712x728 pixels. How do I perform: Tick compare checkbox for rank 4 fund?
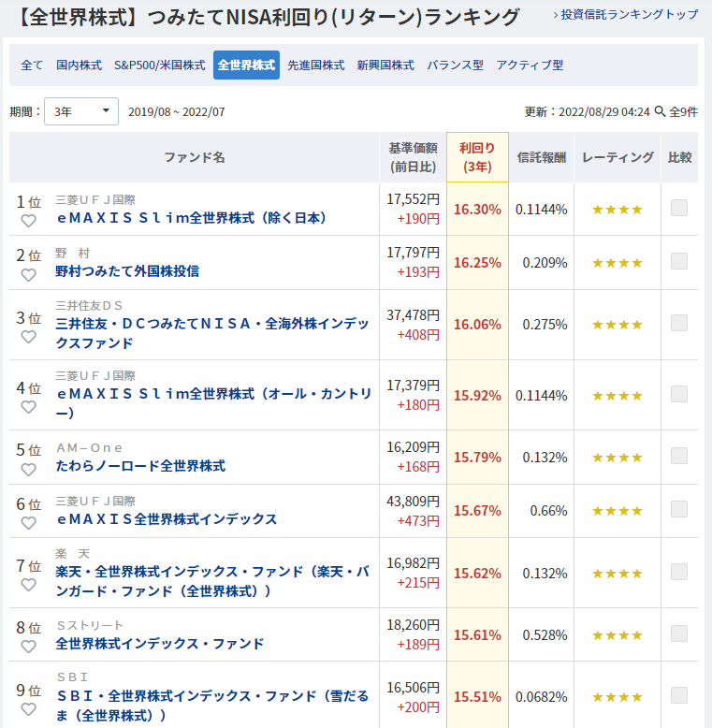pyautogui.click(x=679, y=394)
